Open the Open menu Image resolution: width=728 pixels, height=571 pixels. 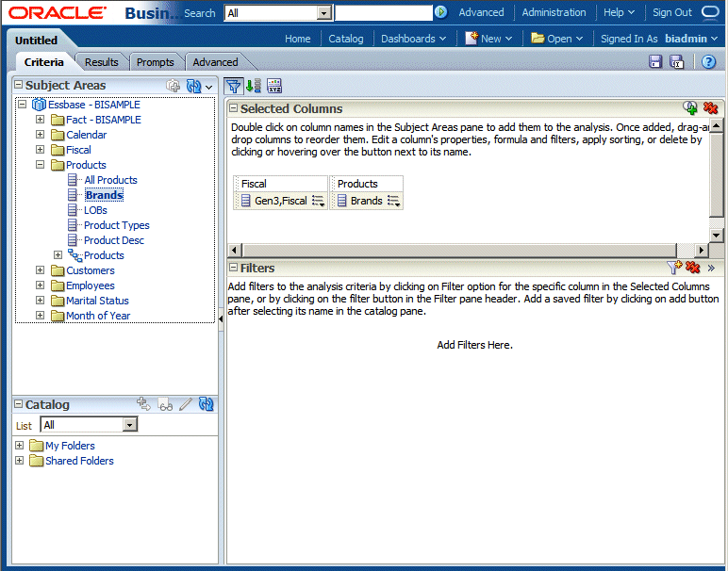click(556, 39)
